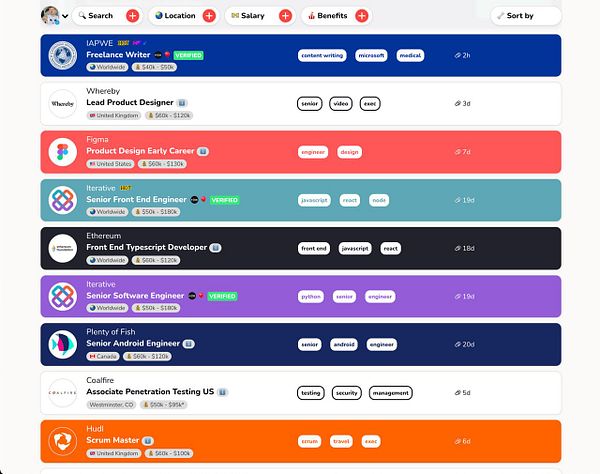Viewport: 600px width, 474px height.
Task: Open the Sort by dropdown
Action: point(526,16)
